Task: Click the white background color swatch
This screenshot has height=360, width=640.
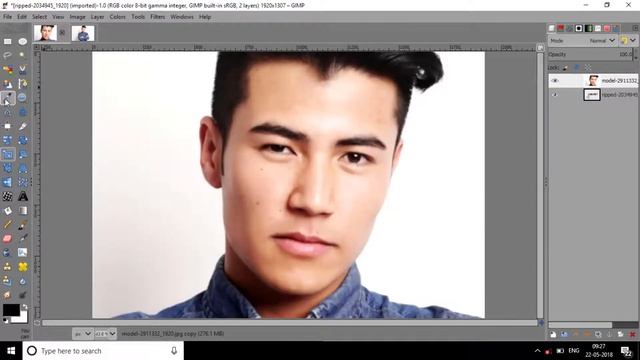Action: coord(22,318)
